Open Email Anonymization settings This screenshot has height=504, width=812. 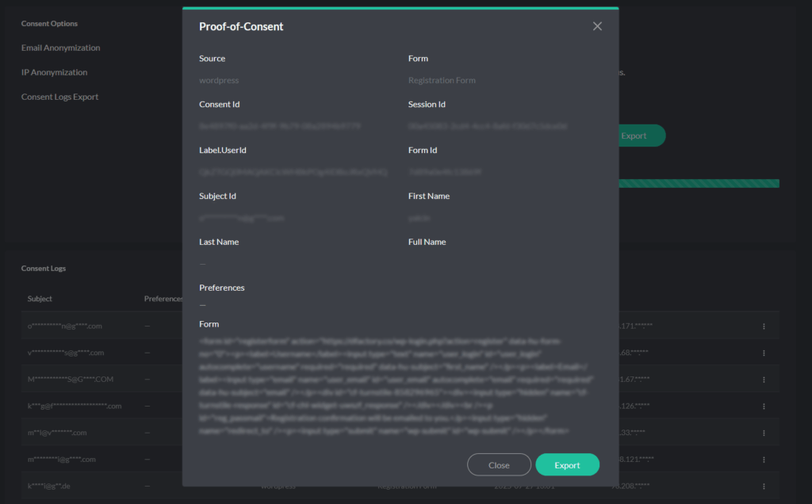pos(61,48)
